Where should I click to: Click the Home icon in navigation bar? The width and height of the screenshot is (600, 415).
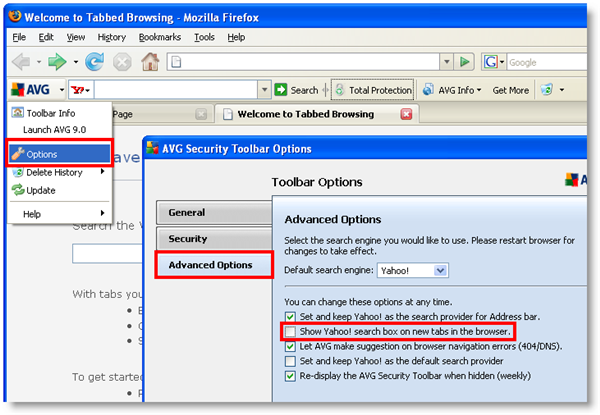point(150,62)
